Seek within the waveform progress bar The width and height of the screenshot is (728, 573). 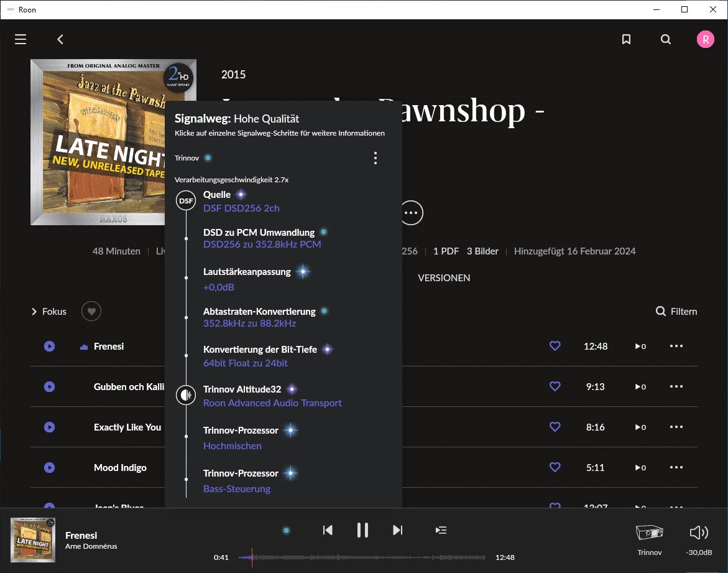tap(362, 557)
